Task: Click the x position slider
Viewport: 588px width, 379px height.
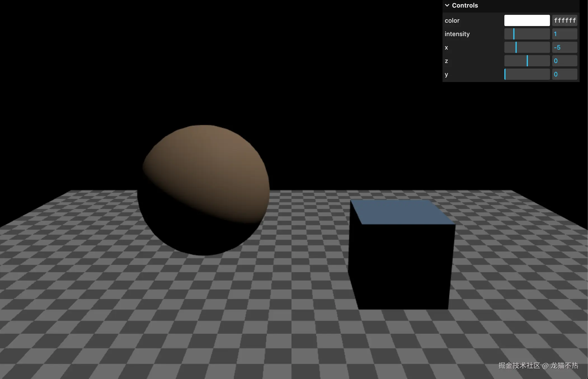Action: [x=527, y=47]
